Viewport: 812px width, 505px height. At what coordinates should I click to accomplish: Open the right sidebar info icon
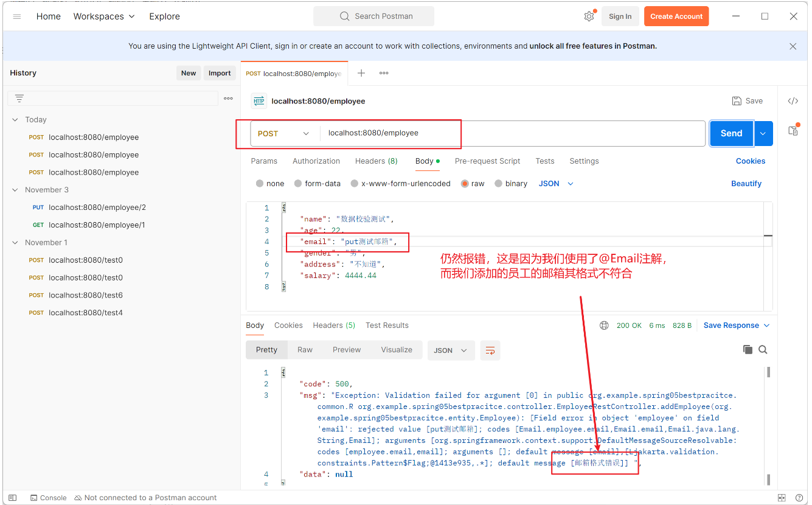pyautogui.click(x=793, y=130)
